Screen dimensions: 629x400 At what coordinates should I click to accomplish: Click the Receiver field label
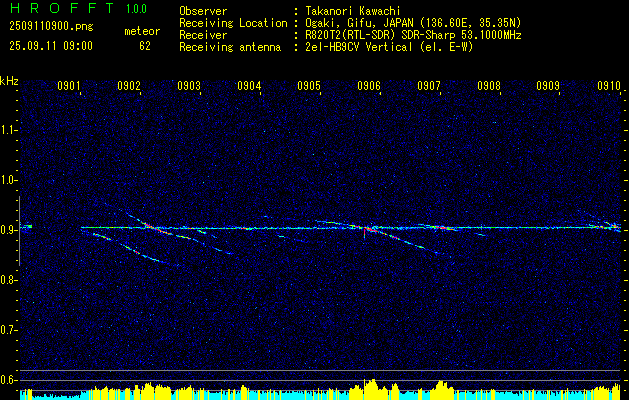pyautogui.click(x=203, y=35)
